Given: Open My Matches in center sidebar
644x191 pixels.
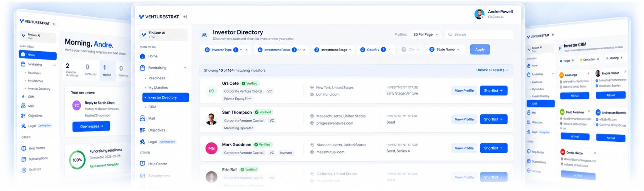Looking at the screenshot, I should [x=158, y=88].
